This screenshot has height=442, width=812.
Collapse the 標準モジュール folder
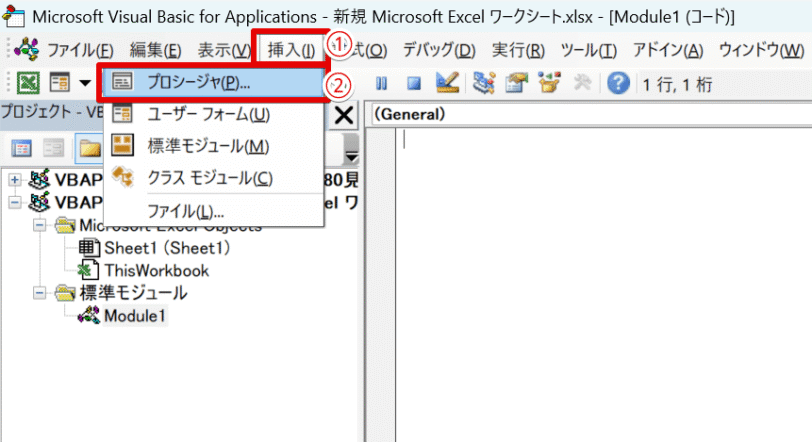39,294
